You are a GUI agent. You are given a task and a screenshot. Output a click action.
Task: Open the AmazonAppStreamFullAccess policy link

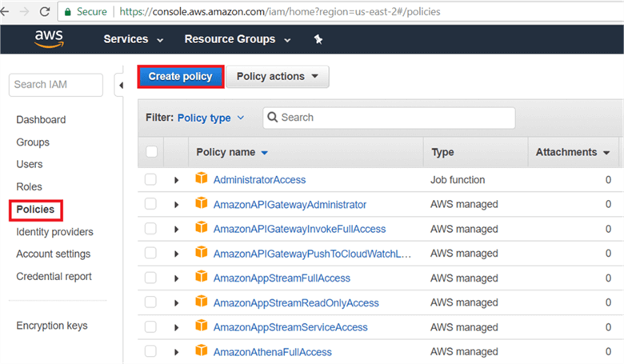[x=282, y=278]
